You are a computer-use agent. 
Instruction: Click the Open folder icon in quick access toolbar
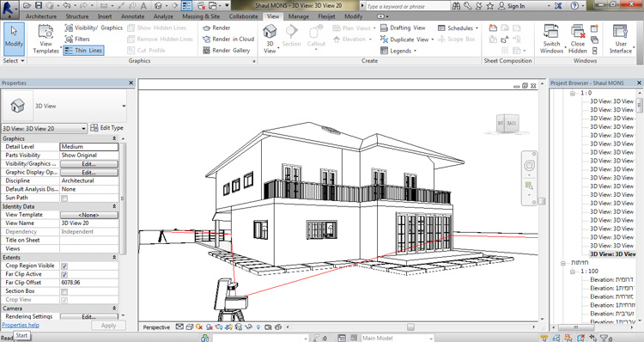tap(27, 6)
